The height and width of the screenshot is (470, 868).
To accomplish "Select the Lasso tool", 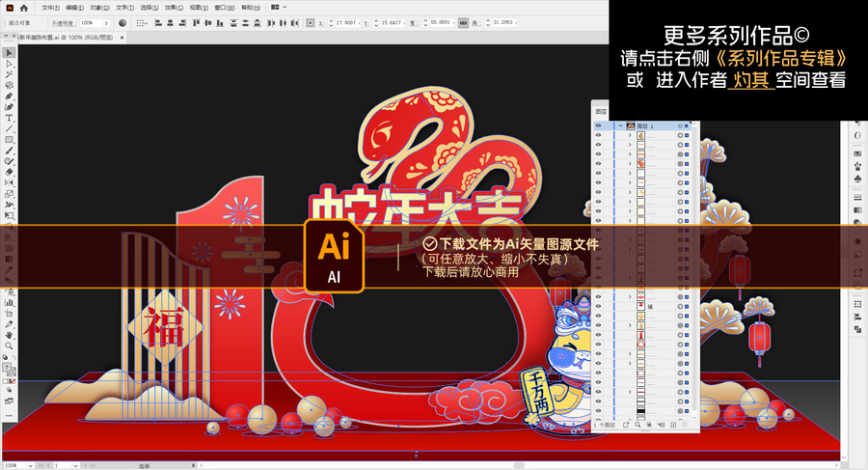I will pos(9,85).
